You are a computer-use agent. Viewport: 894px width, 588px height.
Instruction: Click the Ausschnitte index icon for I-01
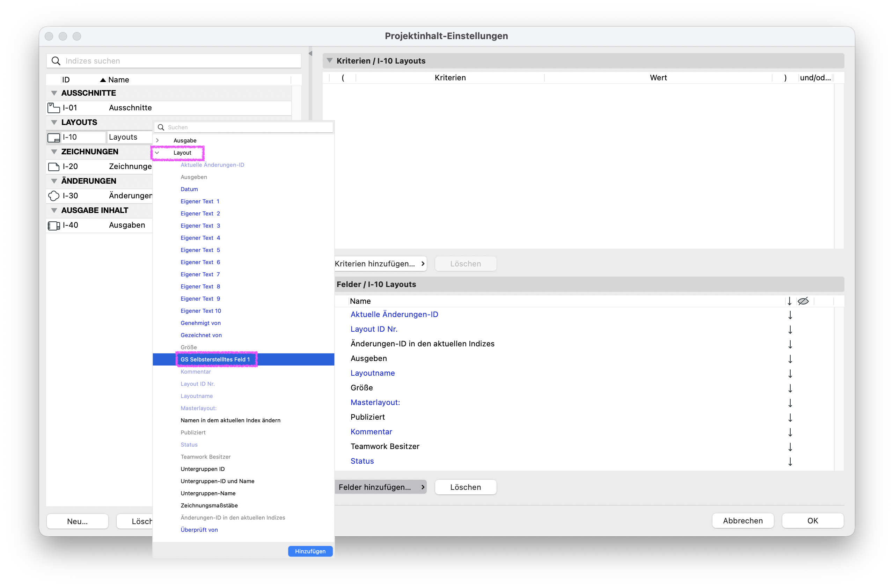(x=53, y=108)
